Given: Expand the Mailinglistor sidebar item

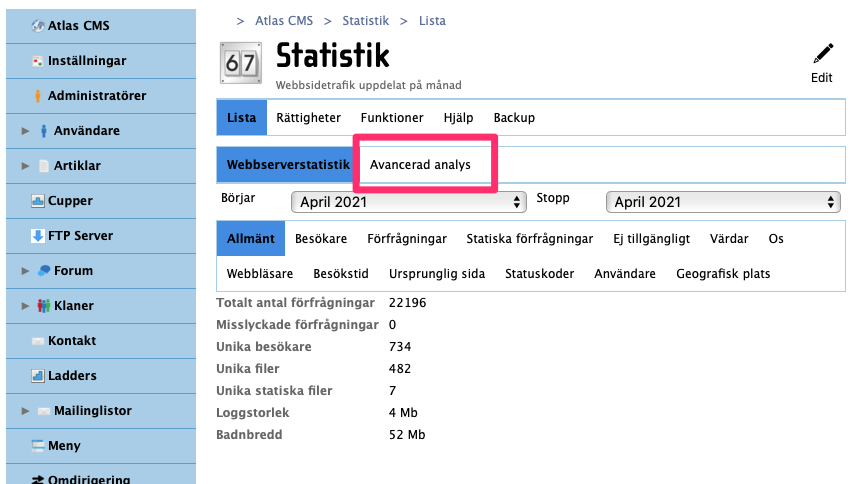Looking at the screenshot, I should 25,411.
